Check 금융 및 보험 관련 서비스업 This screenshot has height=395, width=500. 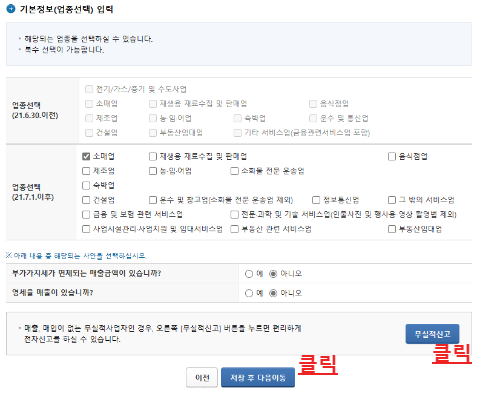point(86,214)
